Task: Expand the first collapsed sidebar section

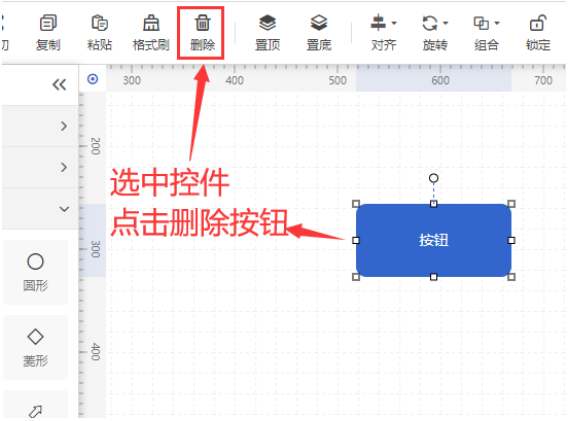Action: [64, 126]
